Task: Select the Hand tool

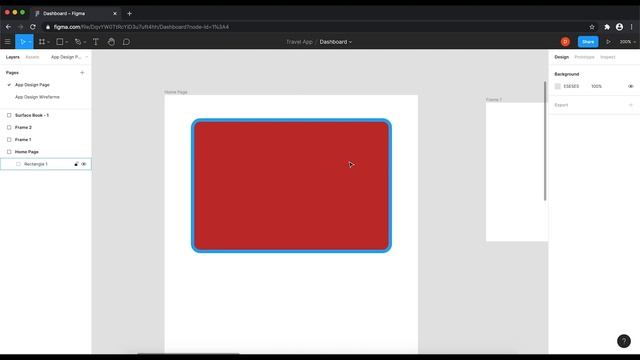Action: point(111,42)
